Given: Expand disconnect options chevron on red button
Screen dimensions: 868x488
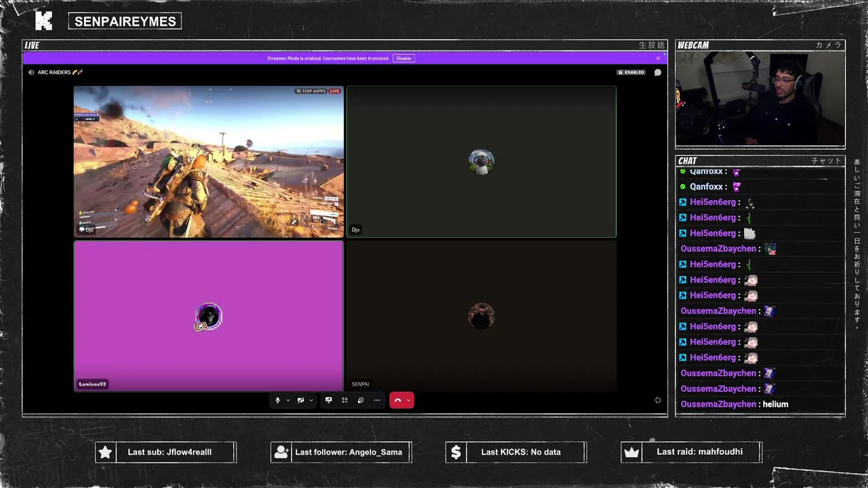Looking at the screenshot, I should tap(408, 400).
